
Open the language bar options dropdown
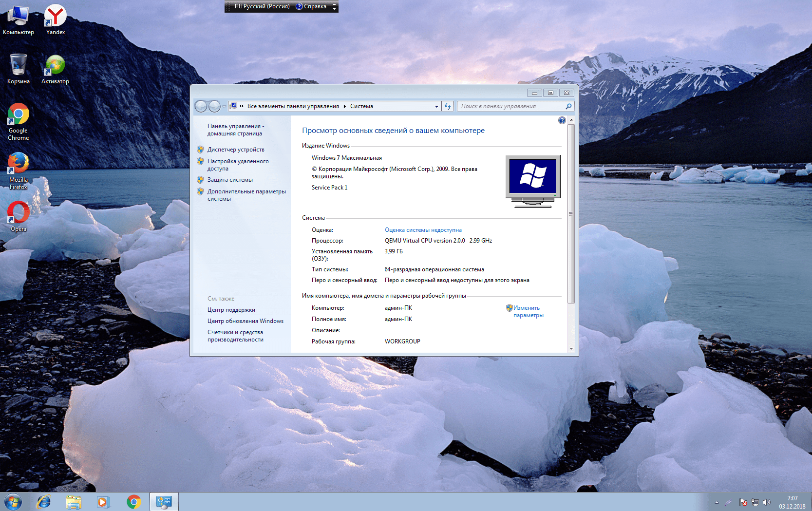pyautogui.click(x=334, y=7)
